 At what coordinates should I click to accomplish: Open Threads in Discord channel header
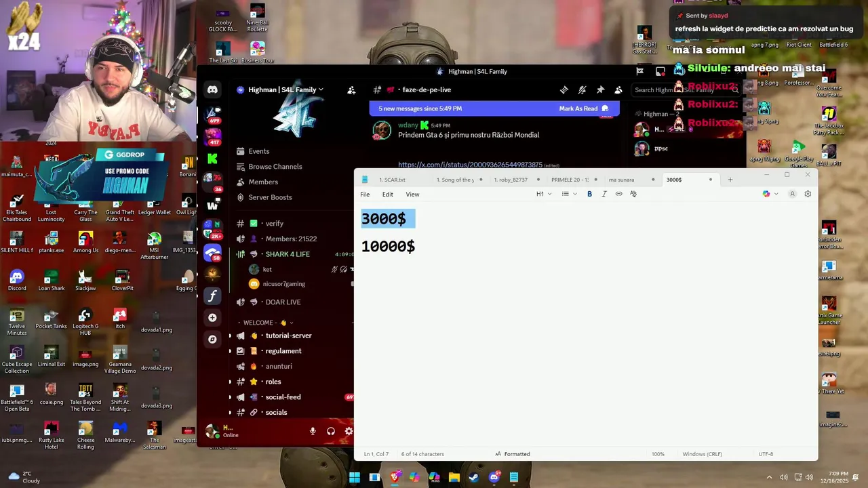564,89
